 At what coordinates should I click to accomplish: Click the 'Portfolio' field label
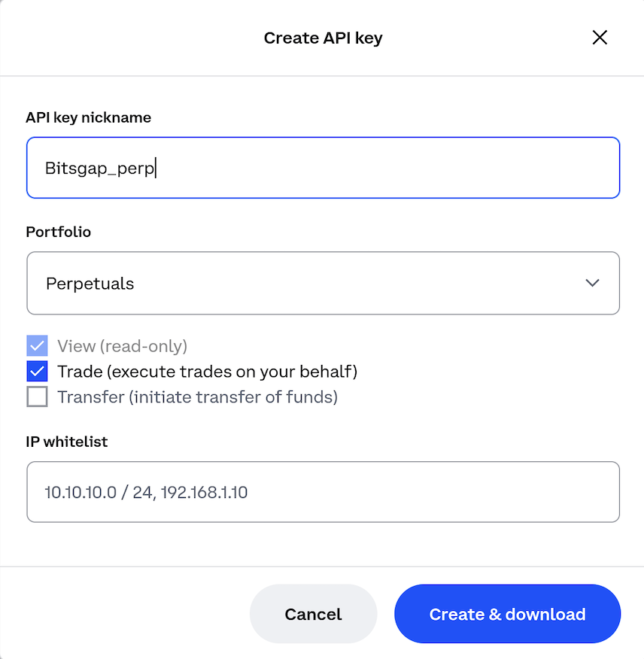click(x=58, y=232)
